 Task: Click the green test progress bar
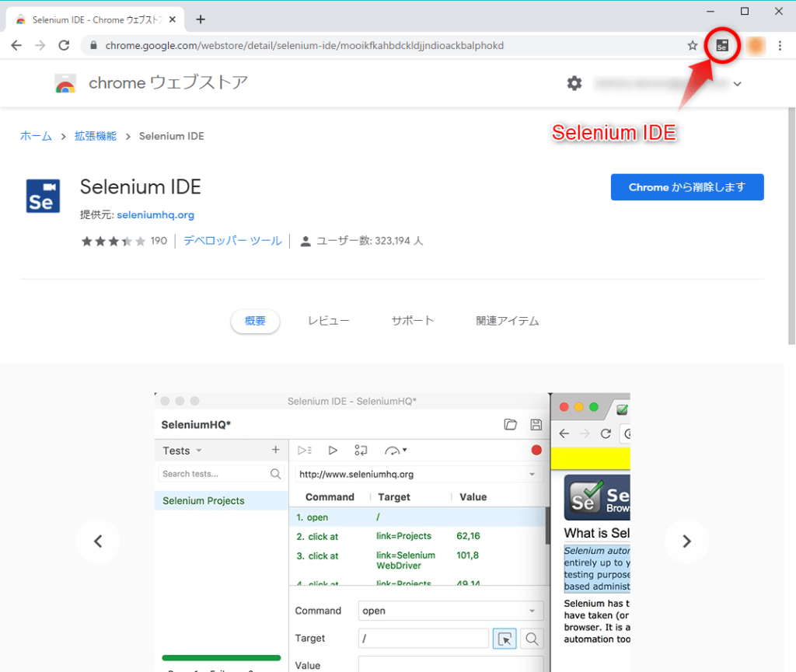pyautogui.click(x=222, y=658)
